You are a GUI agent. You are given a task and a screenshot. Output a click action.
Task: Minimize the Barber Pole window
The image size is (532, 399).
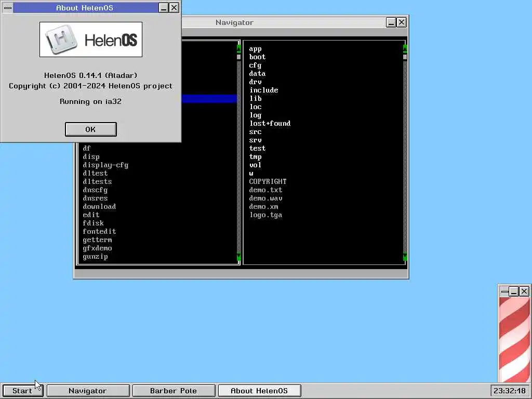coord(514,291)
